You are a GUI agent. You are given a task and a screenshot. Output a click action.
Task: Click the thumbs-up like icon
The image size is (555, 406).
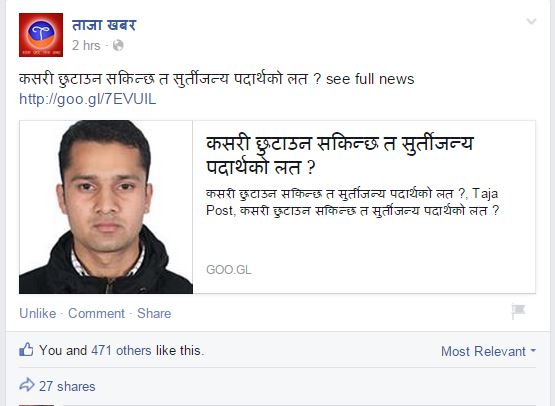pos(26,350)
